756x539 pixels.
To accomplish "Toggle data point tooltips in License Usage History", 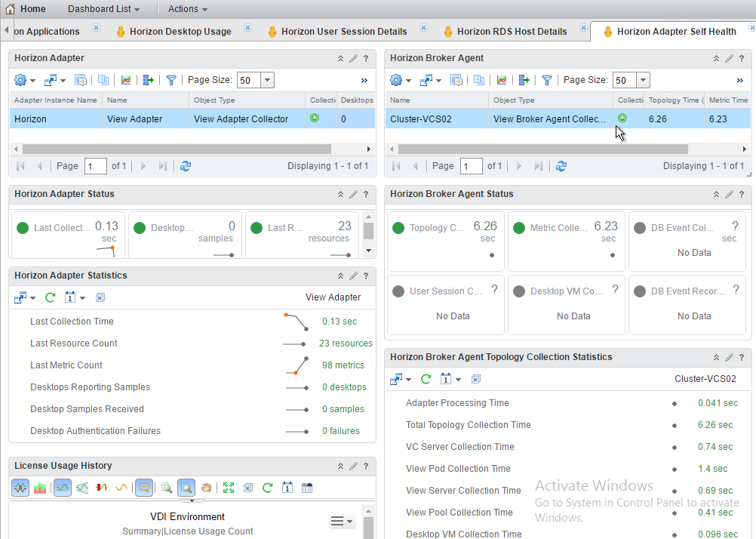I will (143, 488).
